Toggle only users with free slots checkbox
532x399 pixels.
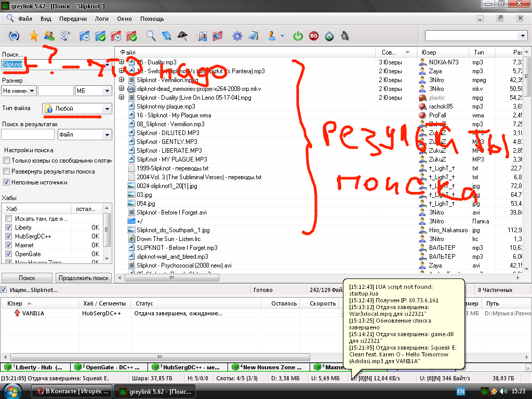(x=6, y=161)
